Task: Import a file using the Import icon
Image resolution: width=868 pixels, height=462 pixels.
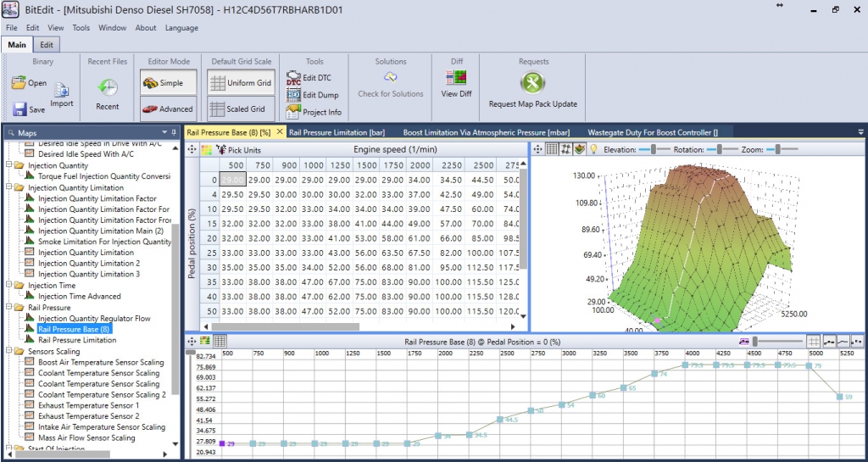Action: [x=61, y=90]
